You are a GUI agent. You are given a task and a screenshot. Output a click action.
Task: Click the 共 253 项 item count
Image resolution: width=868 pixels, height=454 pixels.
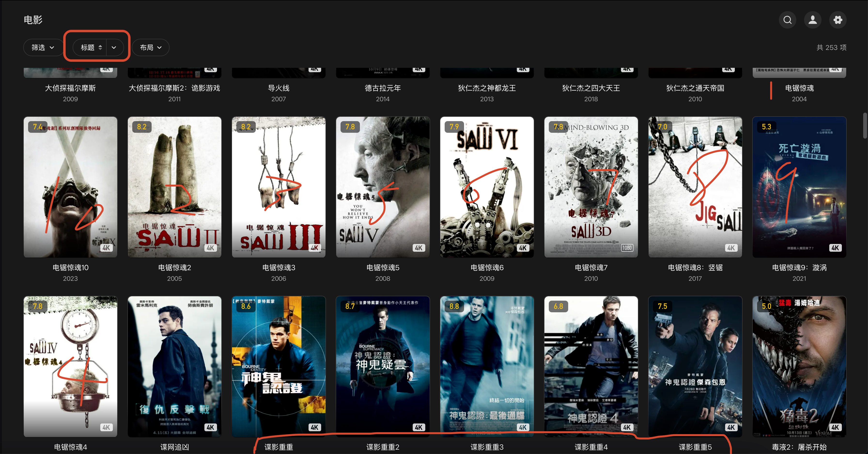pyautogui.click(x=831, y=47)
